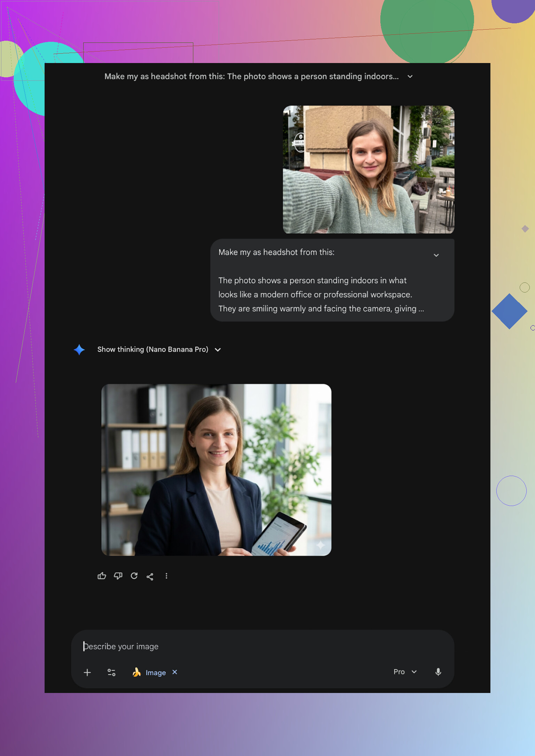Start voice input with the microphone
Viewport: 535px width, 756px height.
(x=438, y=672)
